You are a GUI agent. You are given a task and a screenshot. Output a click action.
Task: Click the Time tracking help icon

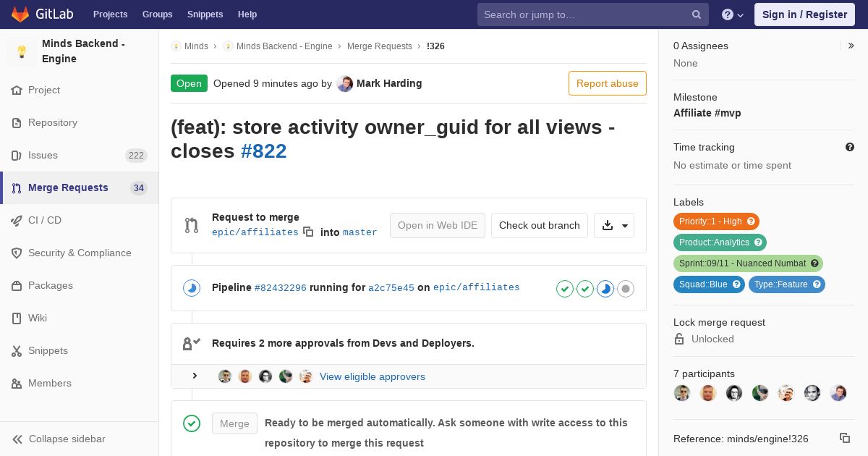(850, 147)
